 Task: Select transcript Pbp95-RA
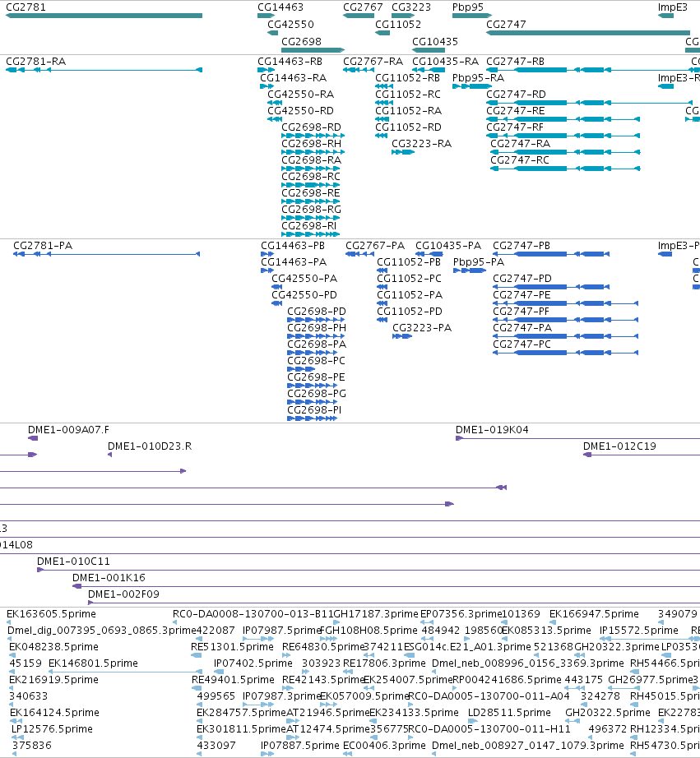[479, 78]
